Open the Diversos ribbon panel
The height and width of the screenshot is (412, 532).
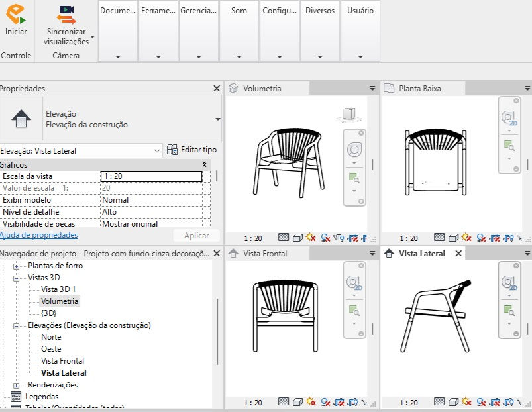pyautogui.click(x=319, y=30)
